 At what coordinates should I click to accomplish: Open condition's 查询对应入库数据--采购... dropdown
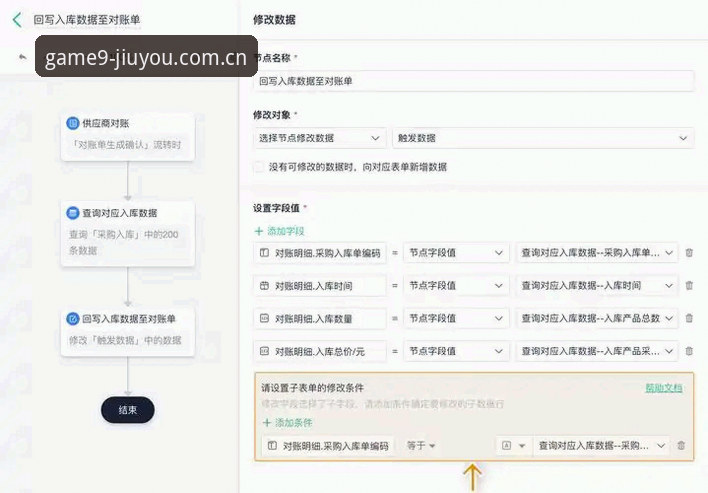(601, 446)
